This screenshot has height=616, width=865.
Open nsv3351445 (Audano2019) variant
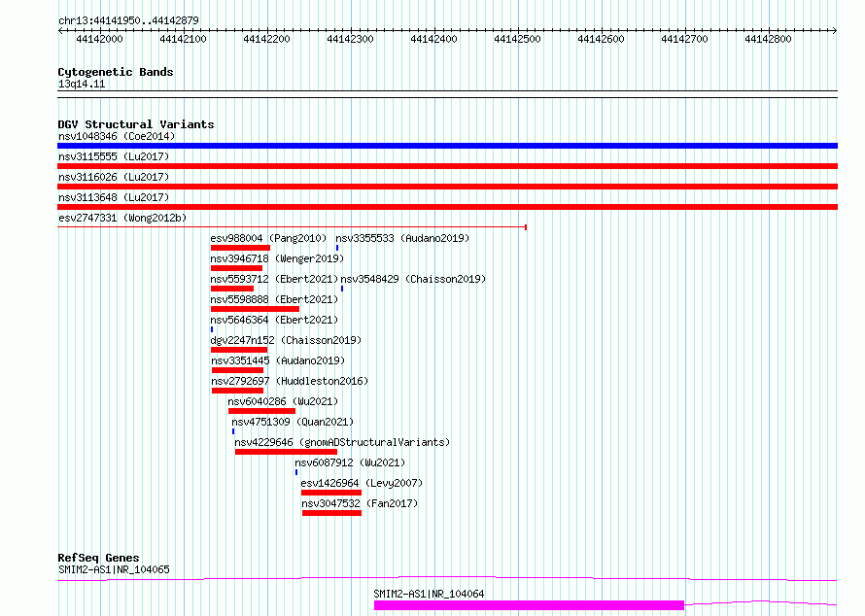tap(278, 360)
